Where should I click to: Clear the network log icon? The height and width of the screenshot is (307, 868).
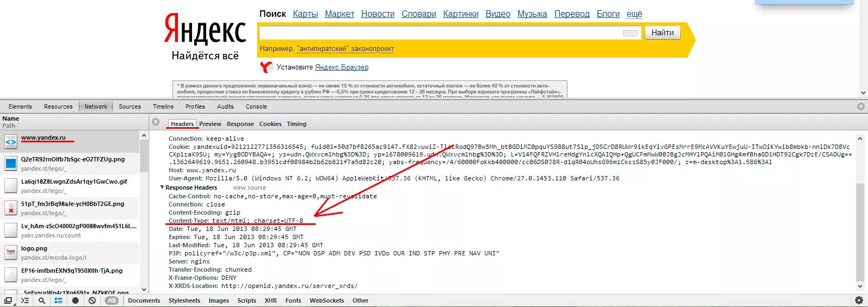(92, 300)
